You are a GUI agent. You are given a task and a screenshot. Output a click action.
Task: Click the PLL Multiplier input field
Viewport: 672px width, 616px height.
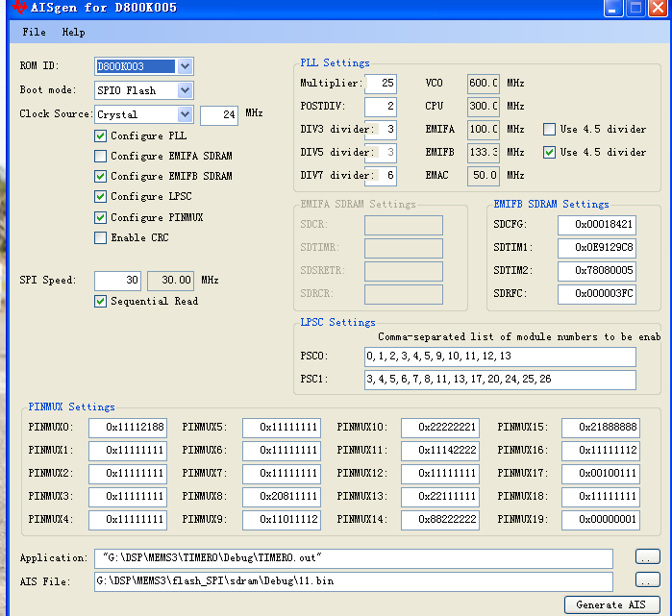coord(381,83)
